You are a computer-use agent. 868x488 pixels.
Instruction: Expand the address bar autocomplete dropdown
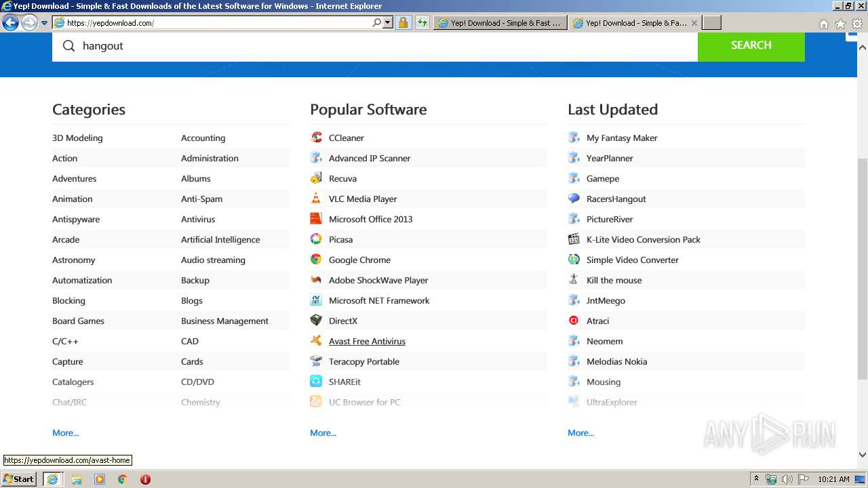pyautogui.click(x=388, y=22)
